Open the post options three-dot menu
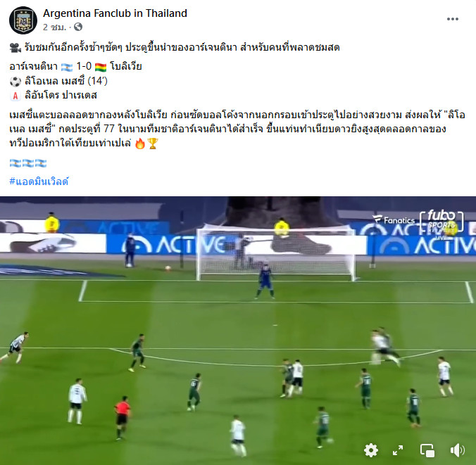476x465 pixels. pyautogui.click(x=452, y=19)
